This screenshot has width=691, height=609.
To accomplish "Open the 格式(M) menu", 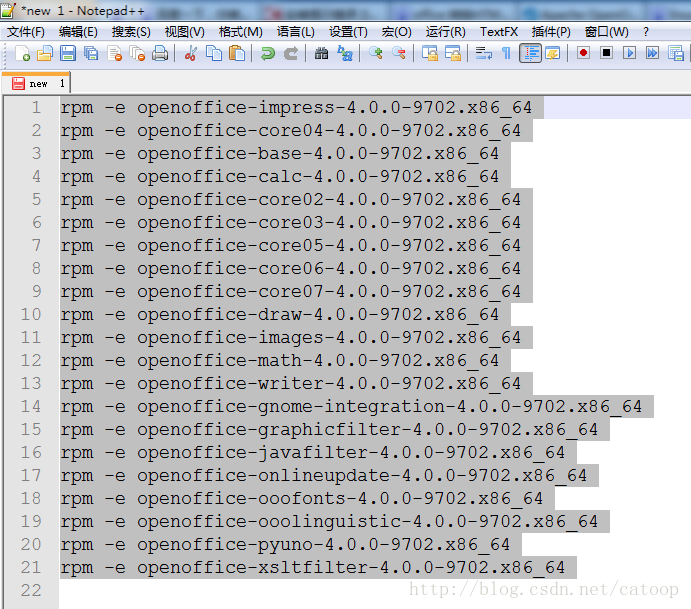I will click(241, 32).
